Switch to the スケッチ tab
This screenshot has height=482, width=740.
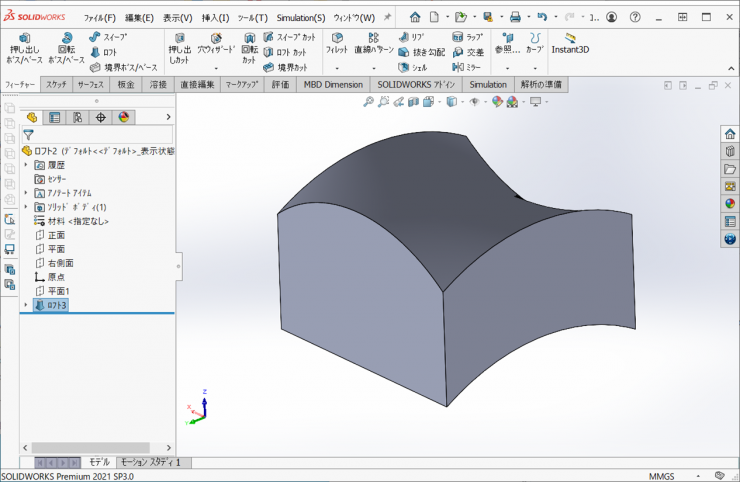point(57,85)
